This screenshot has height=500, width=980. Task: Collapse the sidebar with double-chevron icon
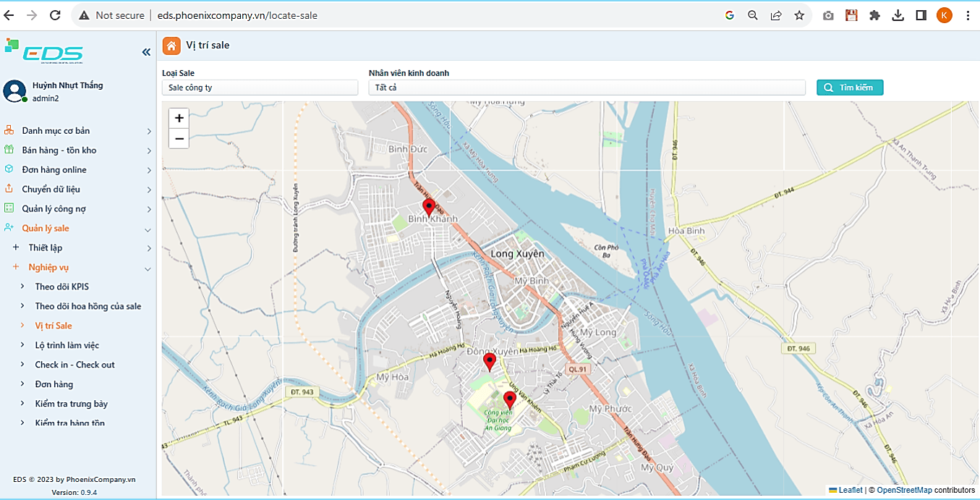(146, 52)
